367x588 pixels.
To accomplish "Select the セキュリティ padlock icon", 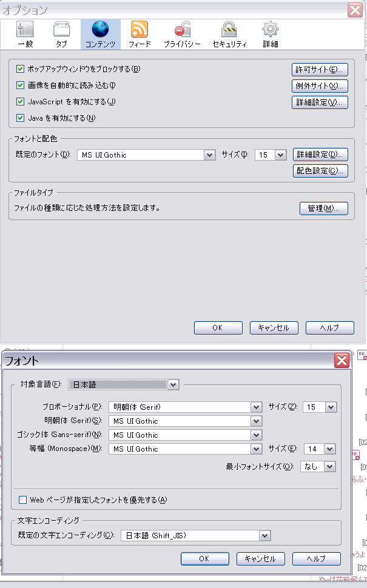I will (229, 29).
